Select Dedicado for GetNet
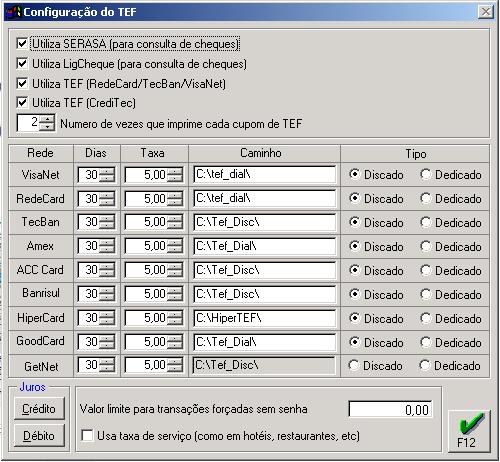Image resolution: width=500 pixels, height=462 pixels. [x=425, y=366]
